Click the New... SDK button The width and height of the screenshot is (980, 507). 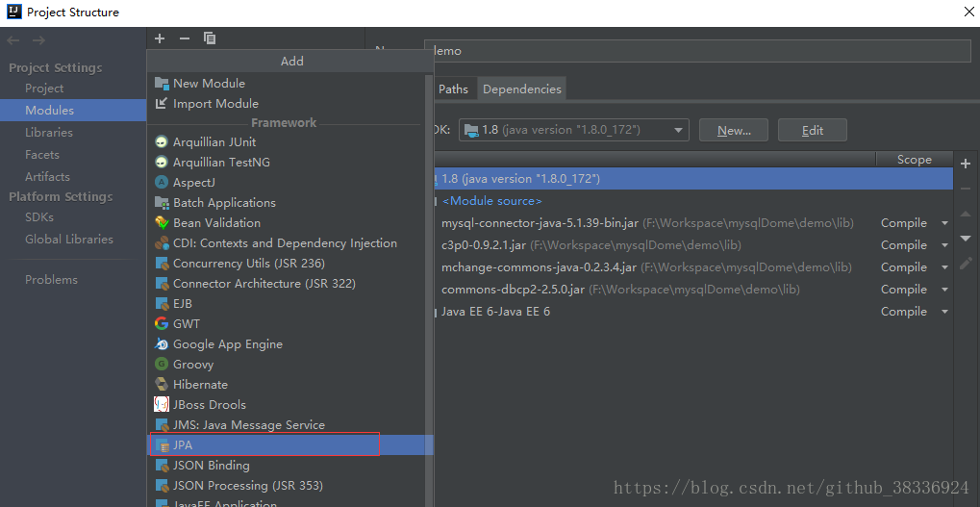(734, 130)
